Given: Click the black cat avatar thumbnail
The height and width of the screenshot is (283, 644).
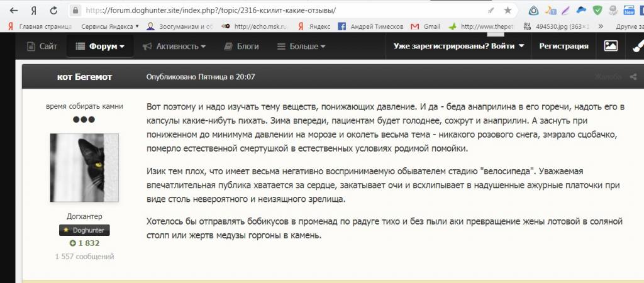Looking at the screenshot, I should pyautogui.click(x=84, y=168).
